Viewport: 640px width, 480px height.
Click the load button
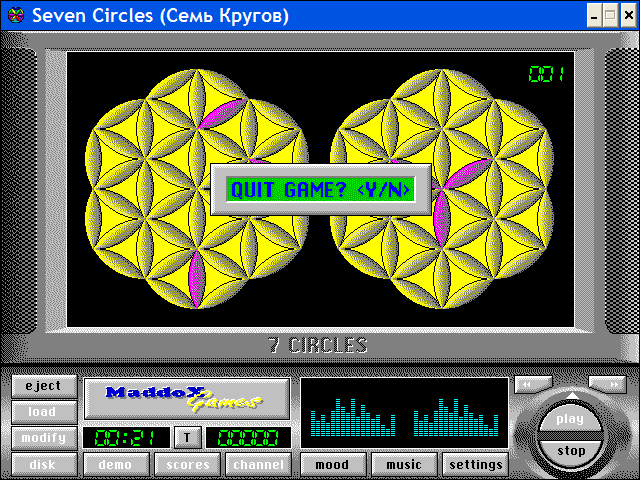click(x=44, y=411)
